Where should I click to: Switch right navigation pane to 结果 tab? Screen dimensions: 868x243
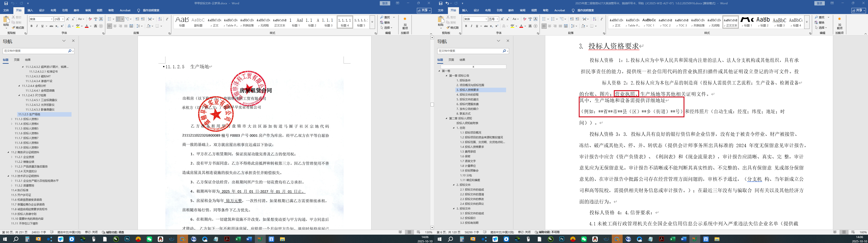(x=462, y=60)
